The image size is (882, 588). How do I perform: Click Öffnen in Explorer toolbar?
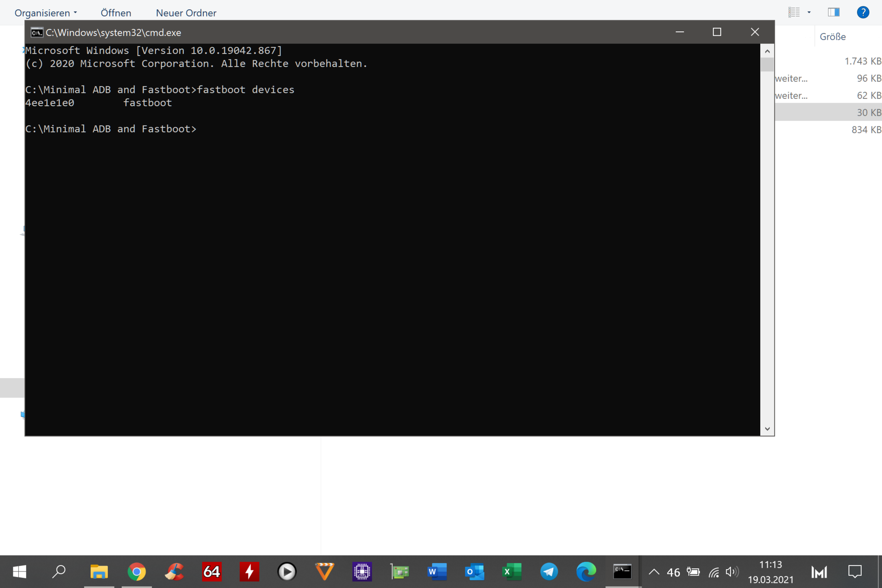click(116, 13)
